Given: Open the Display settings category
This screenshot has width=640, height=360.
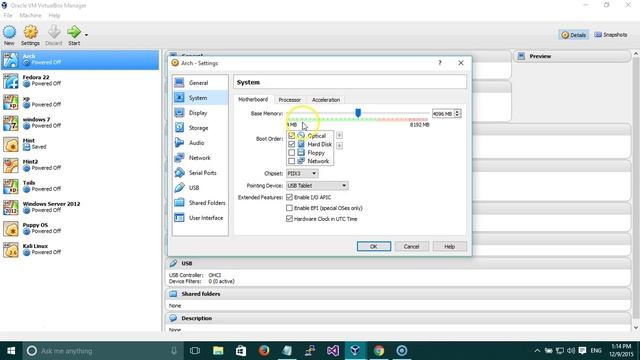Looking at the screenshot, I should pyautogui.click(x=200, y=113).
